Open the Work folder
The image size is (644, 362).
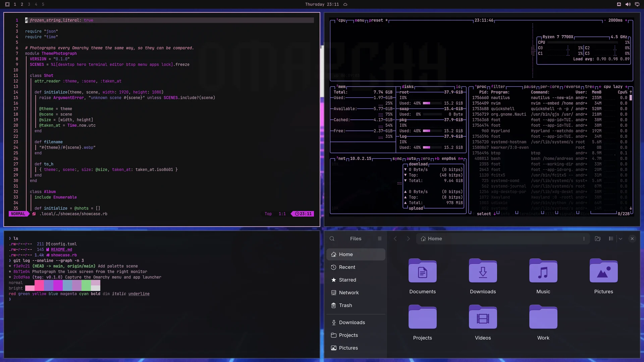click(543, 323)
